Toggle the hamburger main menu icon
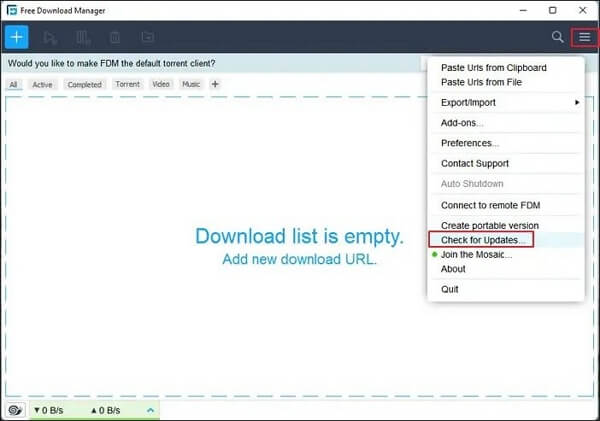Image resolution: width=600 pixels, height=421 pixels. pos(584,37)
